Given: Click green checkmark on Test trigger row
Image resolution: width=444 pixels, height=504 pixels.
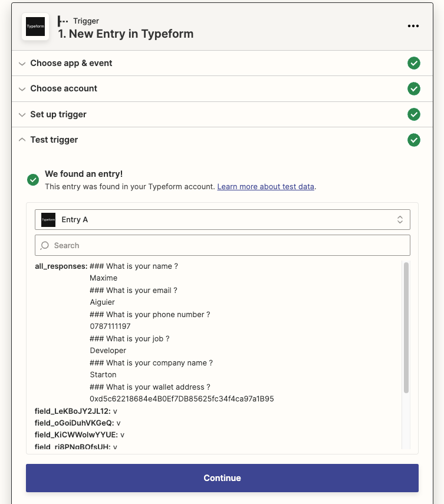Looking at the screenshot, I should (414, 140).
